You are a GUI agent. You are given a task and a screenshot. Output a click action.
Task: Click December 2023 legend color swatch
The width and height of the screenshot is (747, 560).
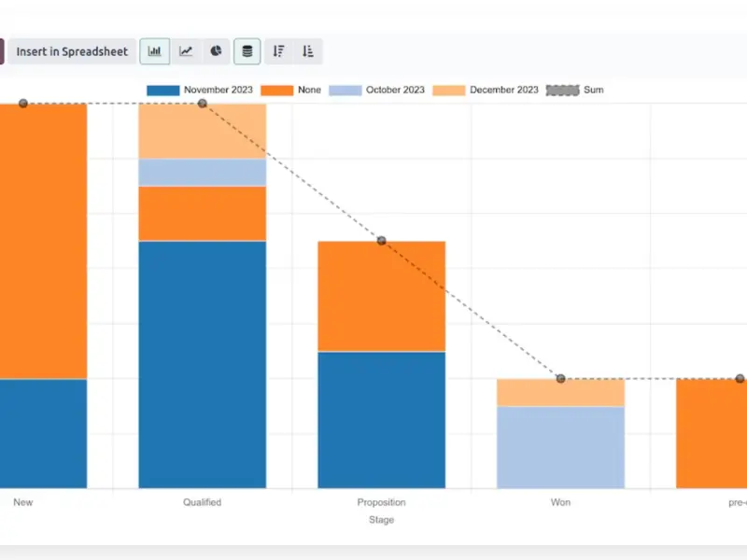click(449, 91)
